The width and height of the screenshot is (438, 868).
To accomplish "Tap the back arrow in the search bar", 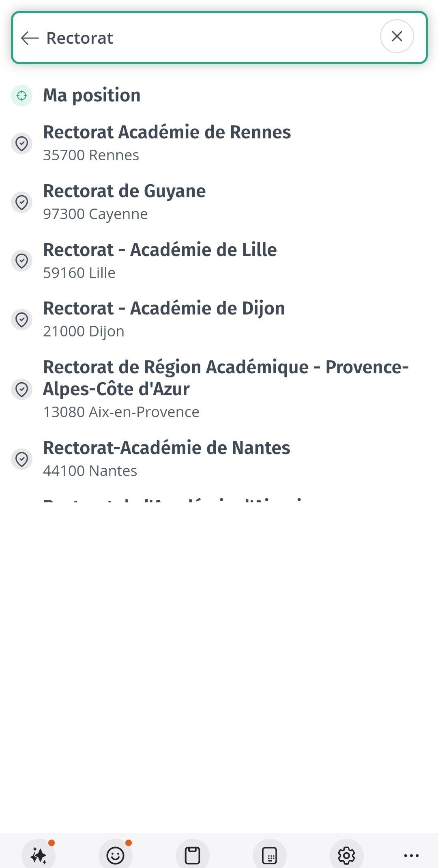I will tap(30, 38).
